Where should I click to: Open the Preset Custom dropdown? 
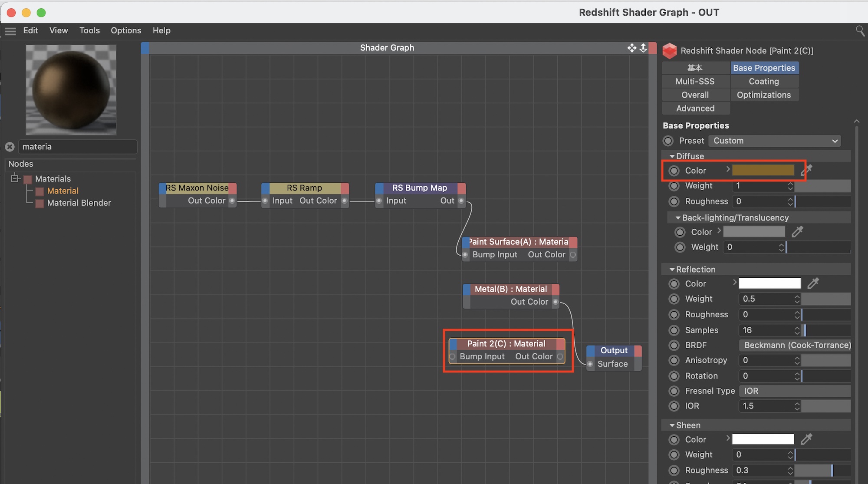(775, 141)
